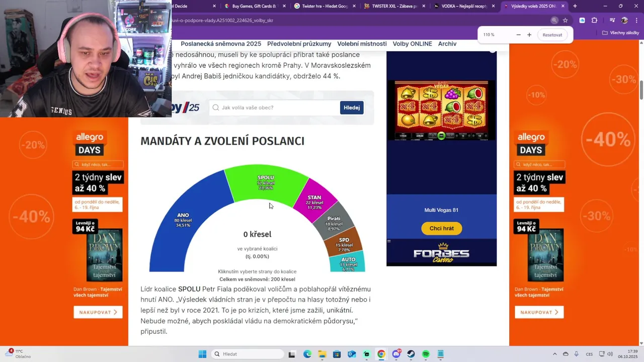Open Microsoft Edge from the taskbar
The image size is (644, 362).
click(x=307, y=354)
